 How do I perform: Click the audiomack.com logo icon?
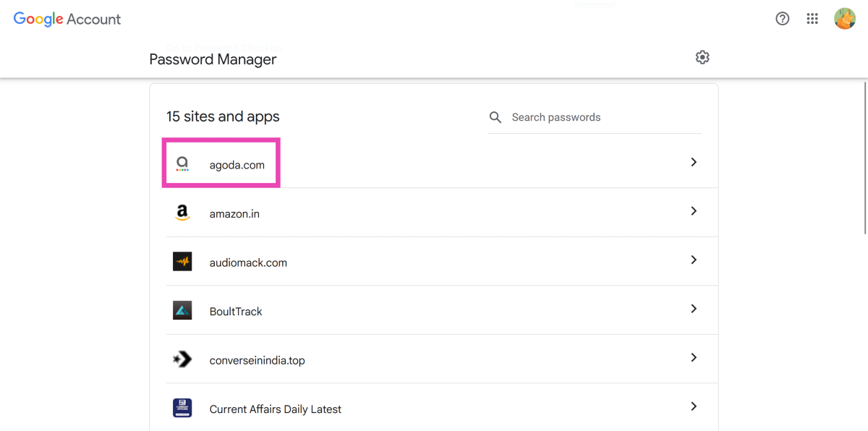point(182,262)
